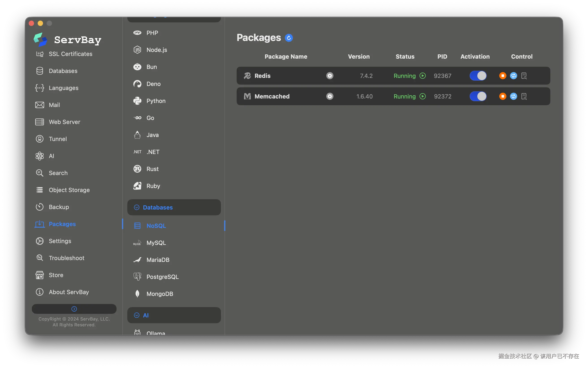Open Troubleshoot
Viewport: 588px width, 368px height.
(x=60, y=258)
